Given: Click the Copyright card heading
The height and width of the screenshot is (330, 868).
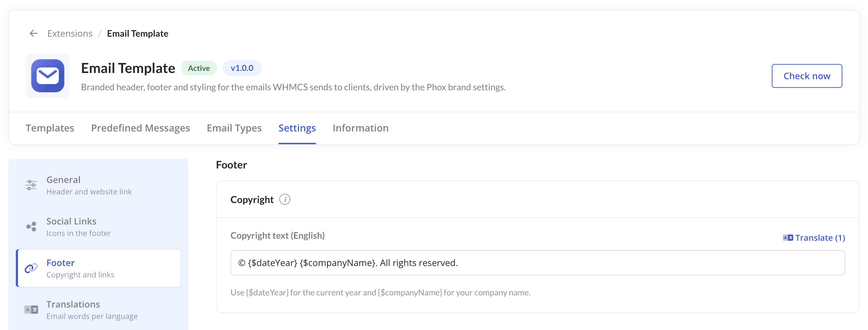Looking at the screenshot, I should pyautogui.click(x=252, y=200).
